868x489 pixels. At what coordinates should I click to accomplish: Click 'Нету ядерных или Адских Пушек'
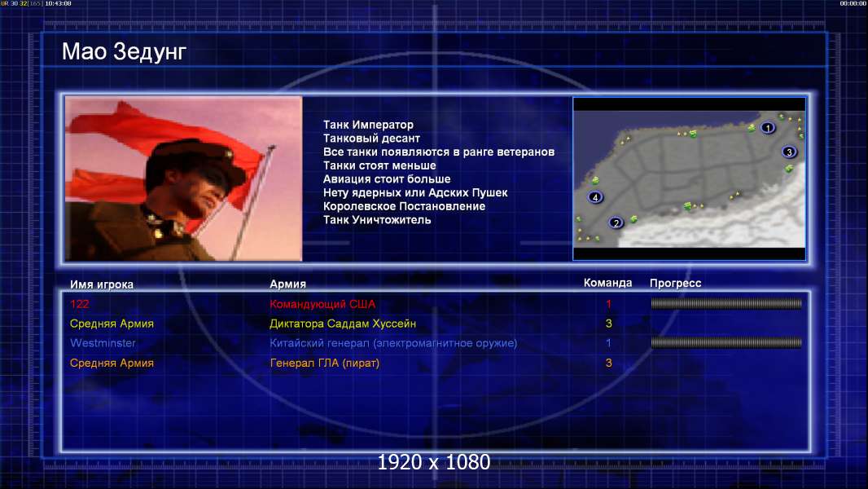pyautogui.click(x=415, y=192)
